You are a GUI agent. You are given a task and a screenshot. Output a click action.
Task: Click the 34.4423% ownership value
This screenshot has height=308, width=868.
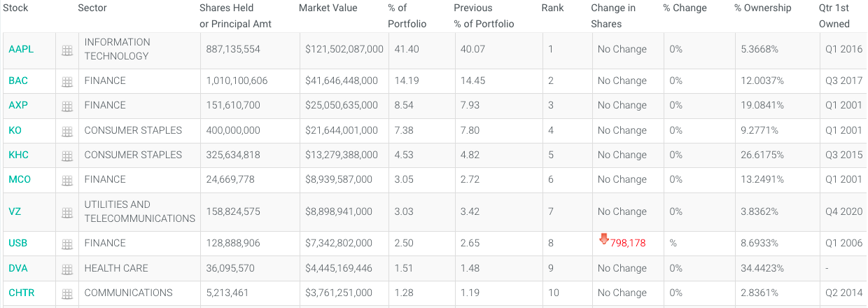[763, 268]
